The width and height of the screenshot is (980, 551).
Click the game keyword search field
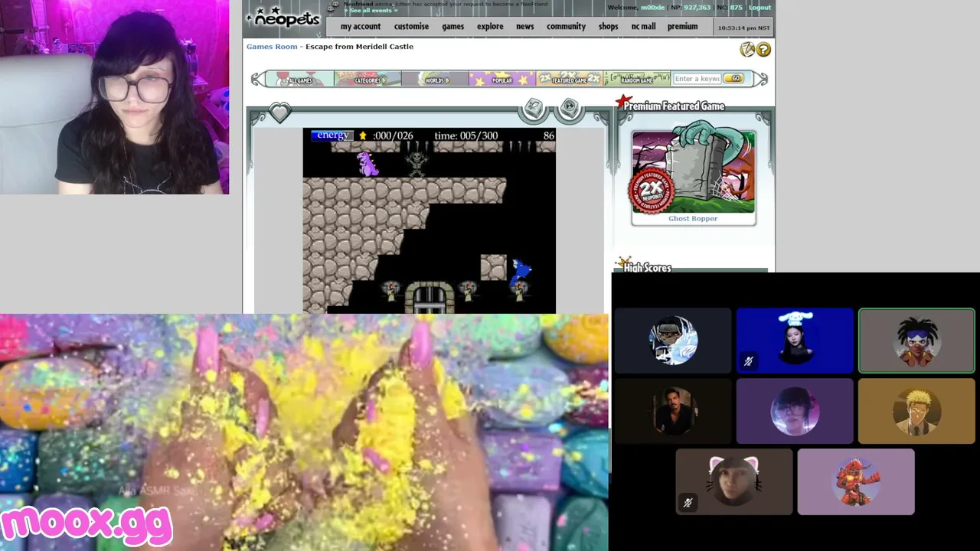pyautogui.click(x=697, y=79)
